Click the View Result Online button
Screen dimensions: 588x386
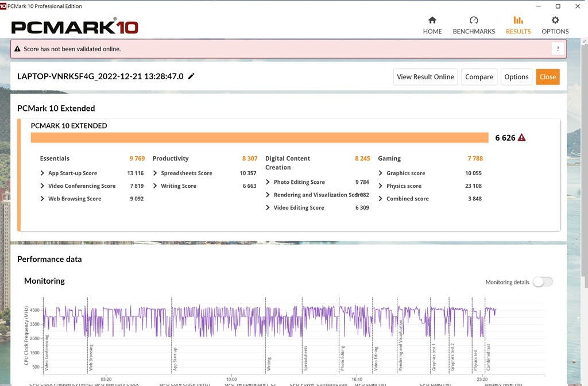[425, 77]
